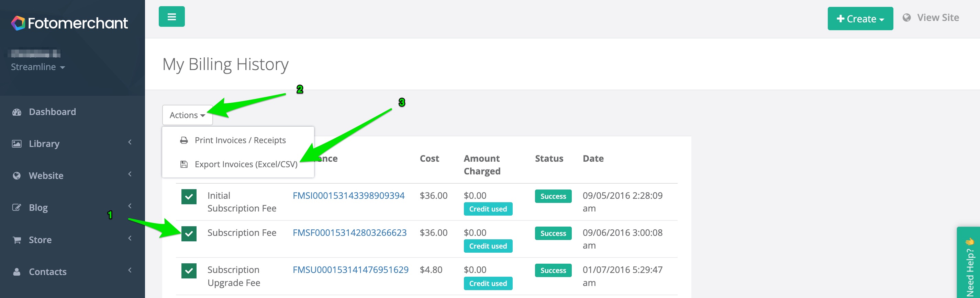Select Export Invoices (Excel/CSV)
This screenshot has height=298, width=980.
pyautogui.click(x=238, y=164)
